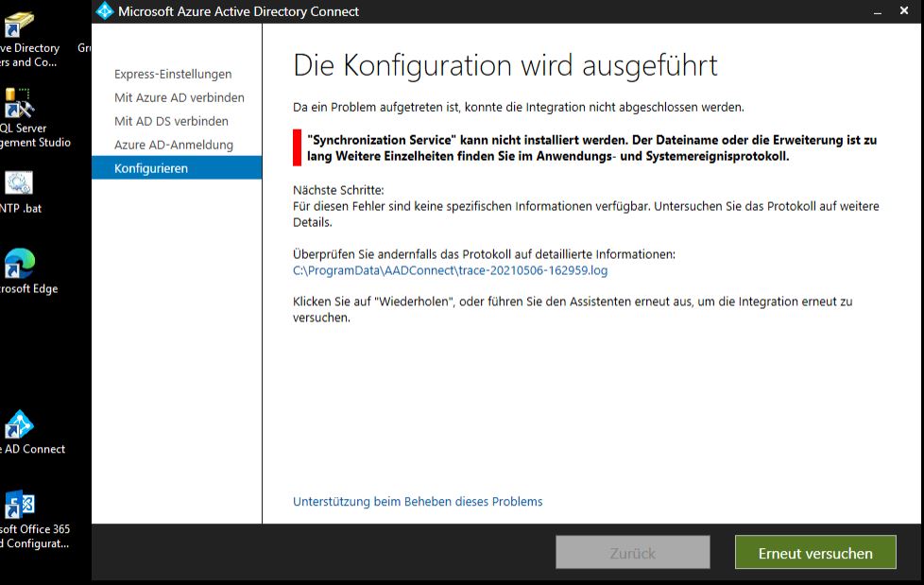Click the Nächste Schritte label
Screen dimensions: 924x585
coord(338,190)
